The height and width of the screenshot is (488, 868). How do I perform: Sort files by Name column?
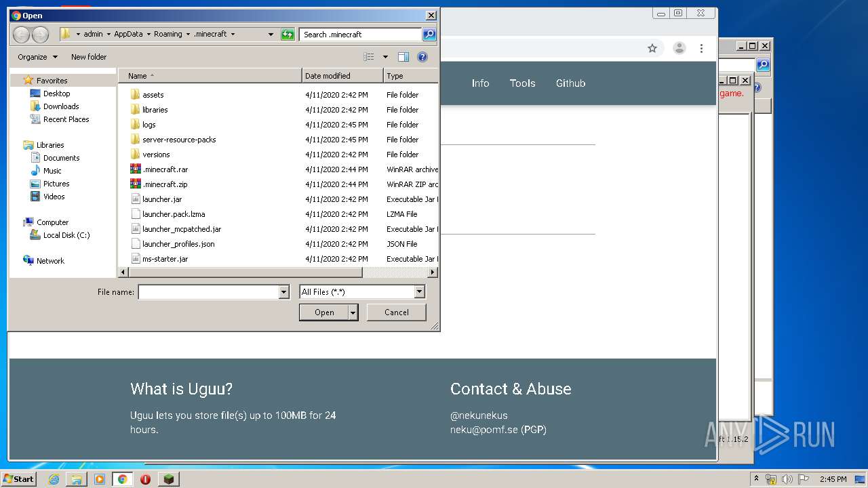coord(210,76)
